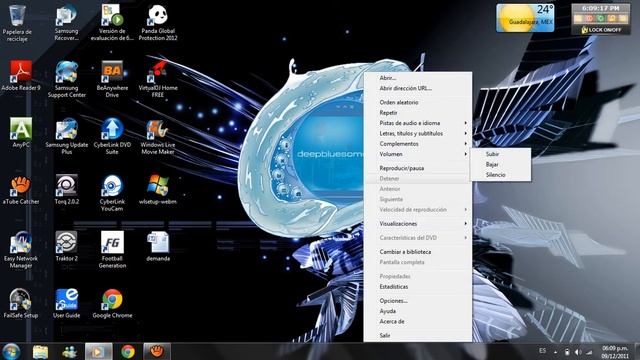Select the AnyPC desktop icon
Image resolution: width=640 pixels, height=360 pixels.
[21, 133]
